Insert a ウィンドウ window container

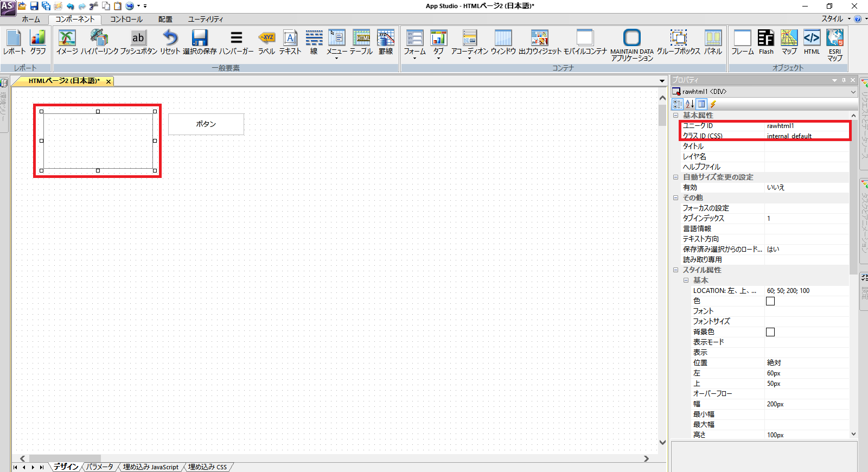tap(503, 42)
